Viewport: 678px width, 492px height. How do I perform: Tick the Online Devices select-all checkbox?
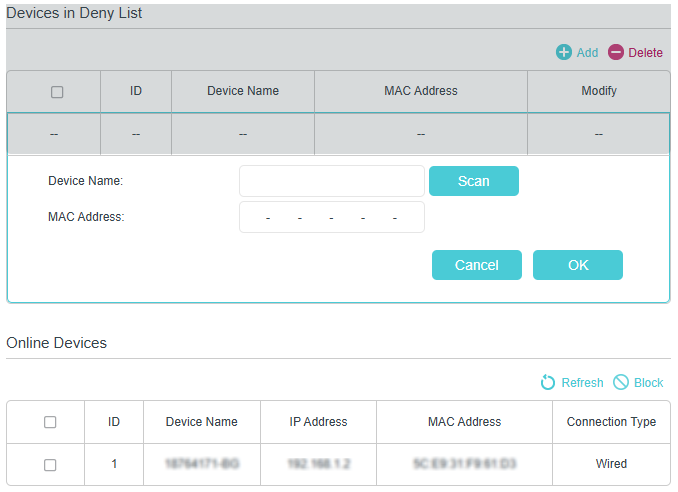click(x=50, y=422)
